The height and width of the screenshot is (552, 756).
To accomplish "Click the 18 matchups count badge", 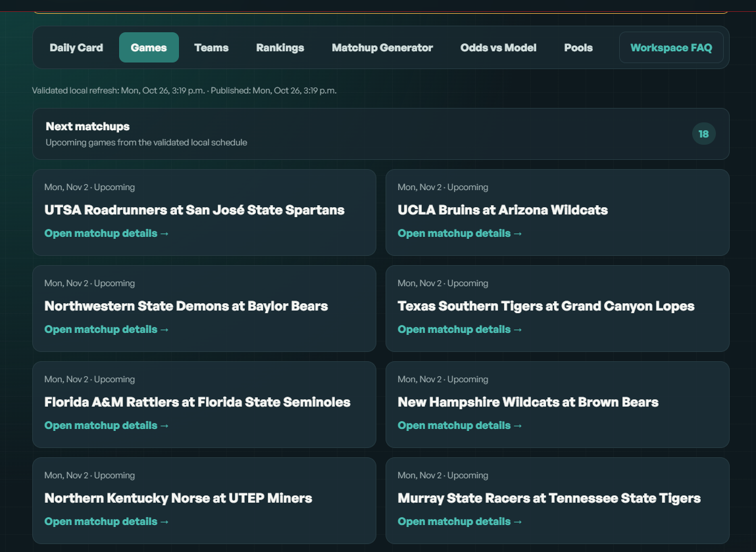I will click(x=703, y=134).
